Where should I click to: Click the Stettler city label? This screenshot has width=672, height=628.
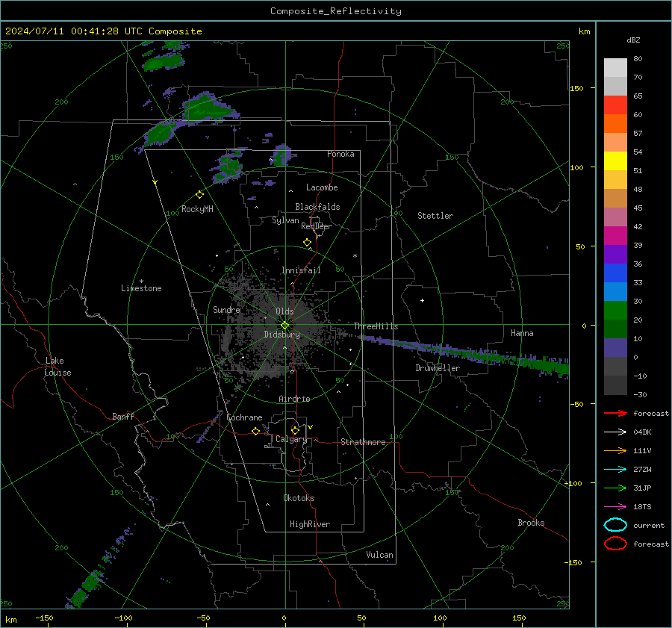pos(435,216)
